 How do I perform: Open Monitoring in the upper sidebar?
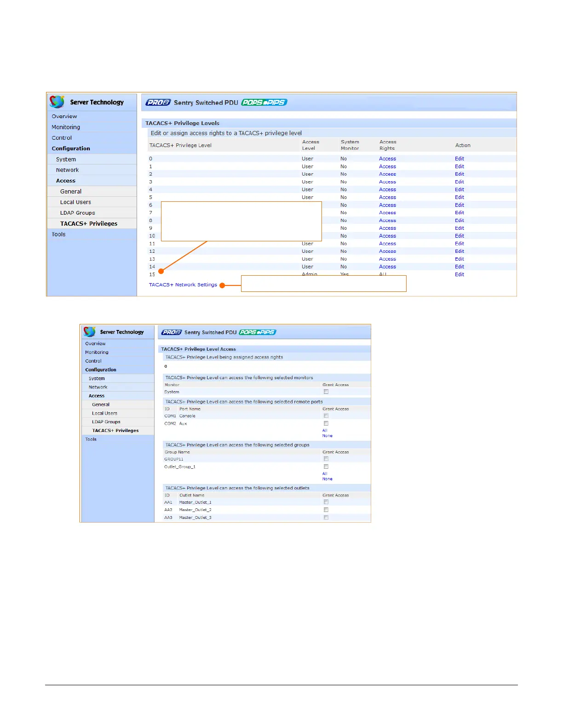(x=66, y=127)
